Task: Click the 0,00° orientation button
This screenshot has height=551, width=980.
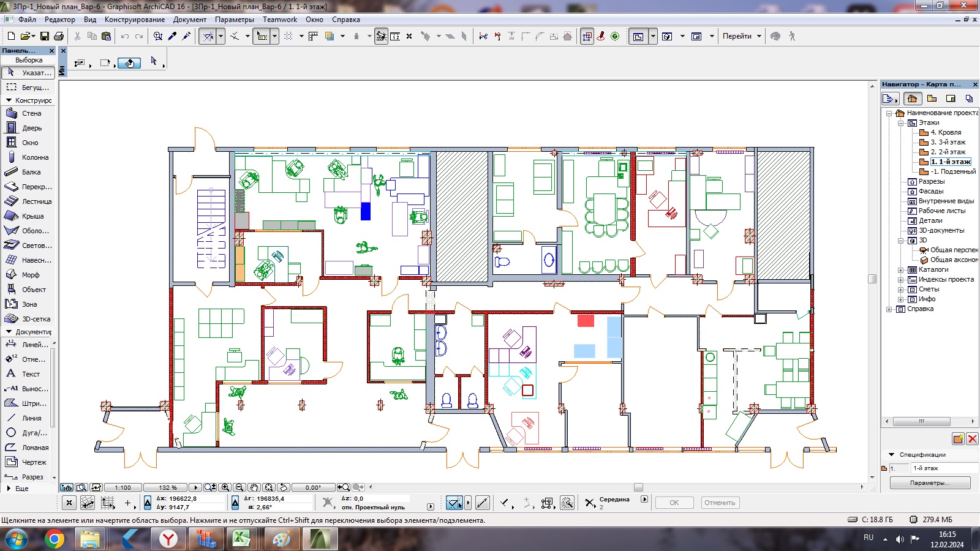Action: [314, 487]
